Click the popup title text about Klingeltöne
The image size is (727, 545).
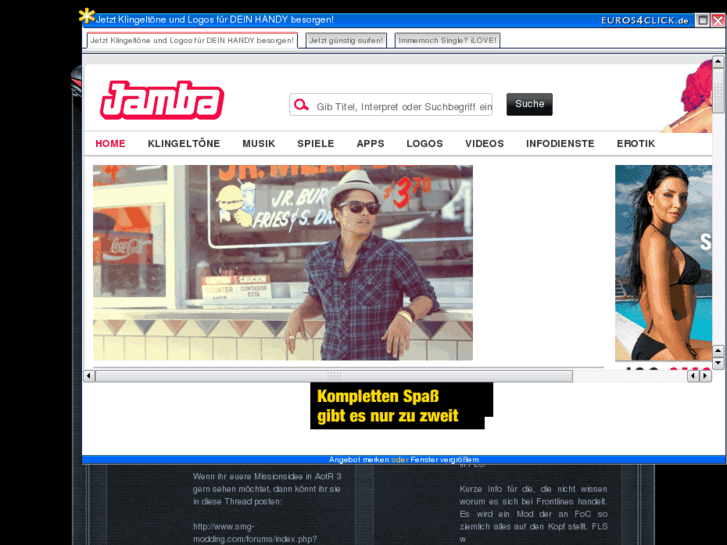coord(214,19)
